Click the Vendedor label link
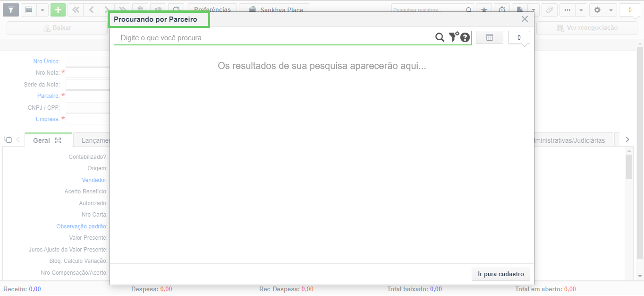 point(94,180)
